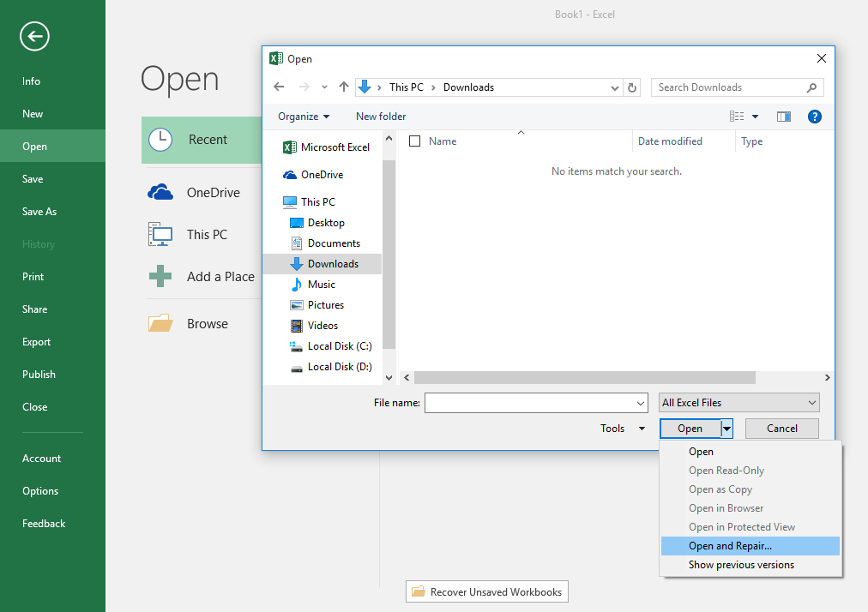This screenshot has width=868, height=612.
Task: Click the This PC computer icon in Open pane
Action: [x=160, y=234]
